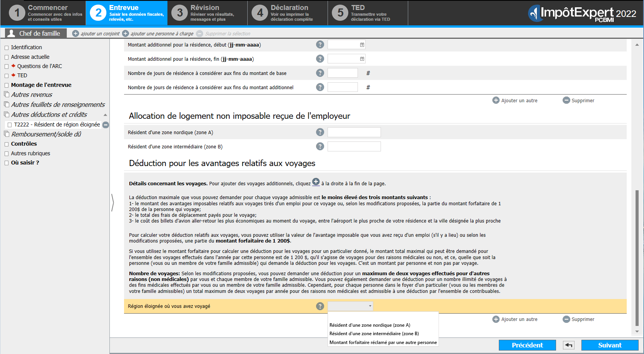The width and height of the screenshot is (644, 354).
Task: Go to step 2 Entrevue
Action: 127,13
